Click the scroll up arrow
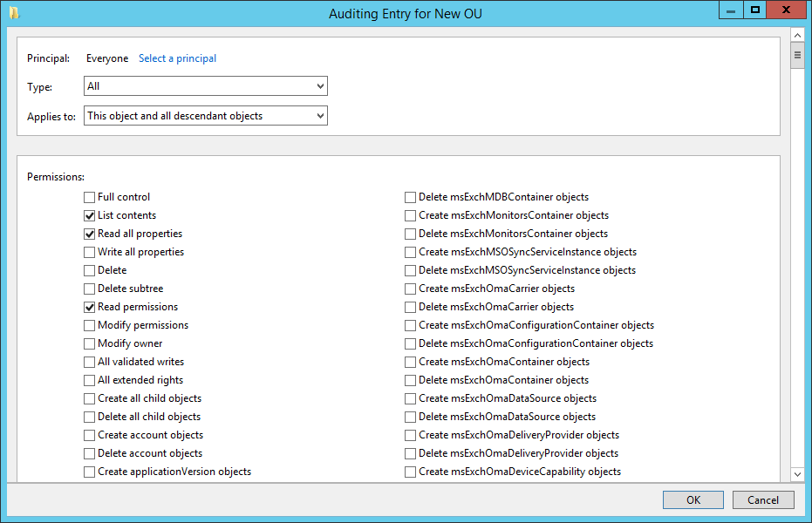812x523 pixels. 797,35
